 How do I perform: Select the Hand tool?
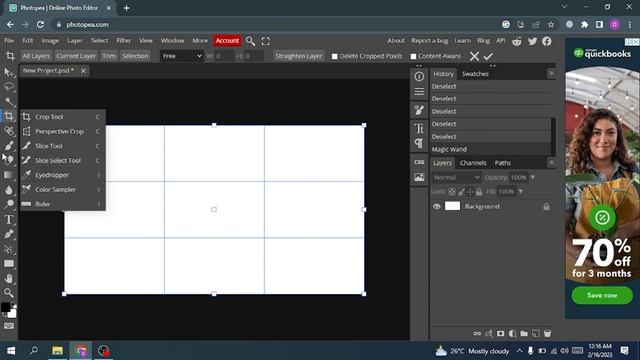(9, 278)
